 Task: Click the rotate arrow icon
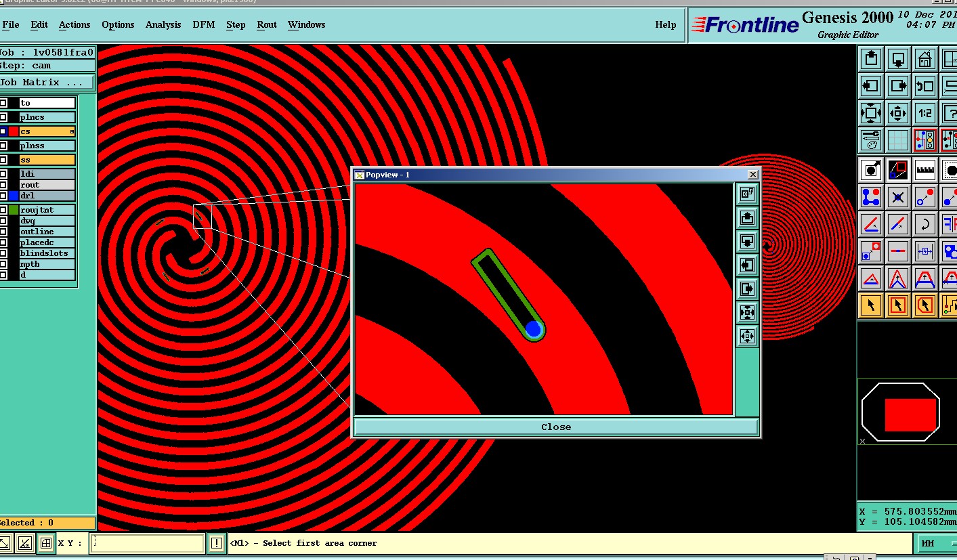click(x=924, y=224)
